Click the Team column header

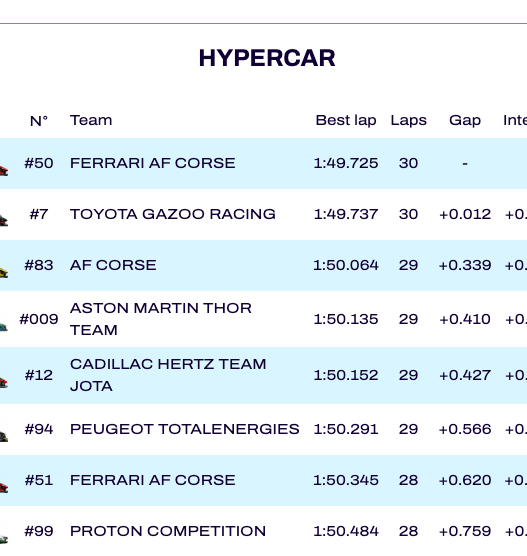click(91, 120)
